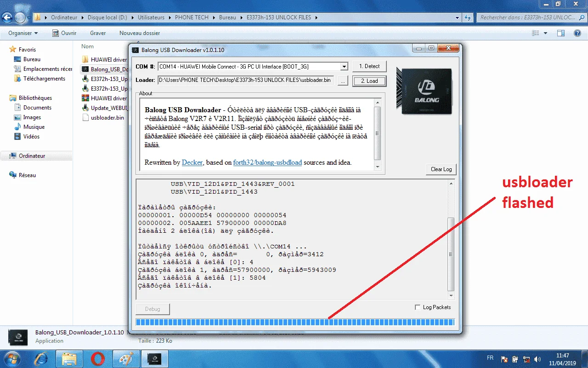This screenshot has width=588, height=368.
Task: Click Disque local (D:) in breadcrumb
Action: point(107,17)
